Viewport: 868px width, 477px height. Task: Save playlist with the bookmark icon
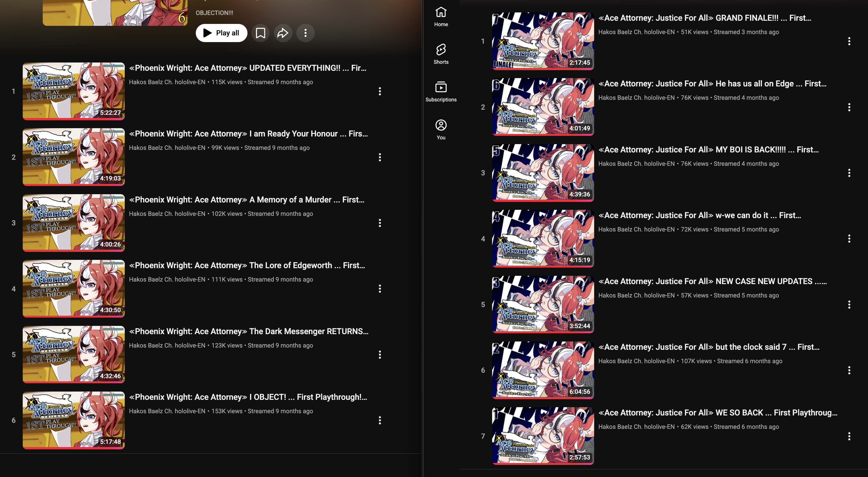click(x=260, y=33)
